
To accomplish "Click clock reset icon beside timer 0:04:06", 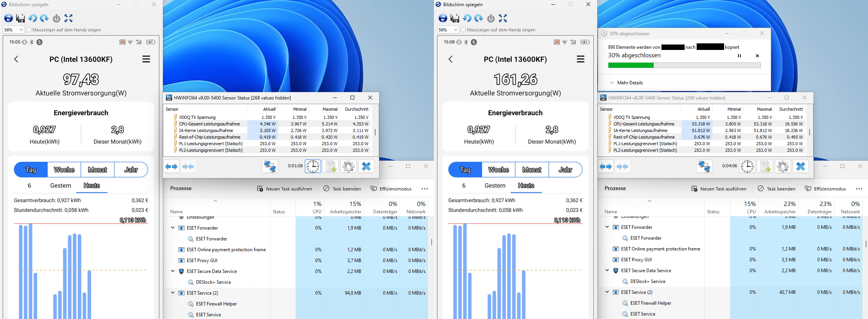I will click(747, 166).
